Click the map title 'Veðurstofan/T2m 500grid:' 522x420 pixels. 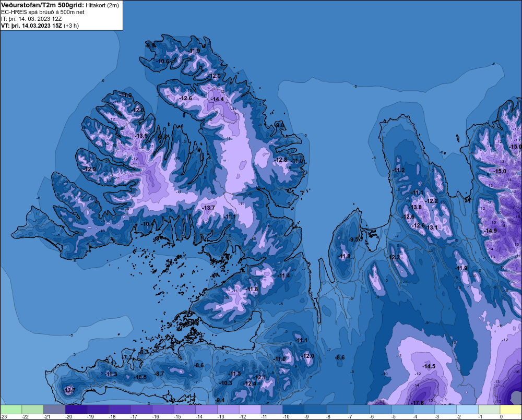coord(43,5)
